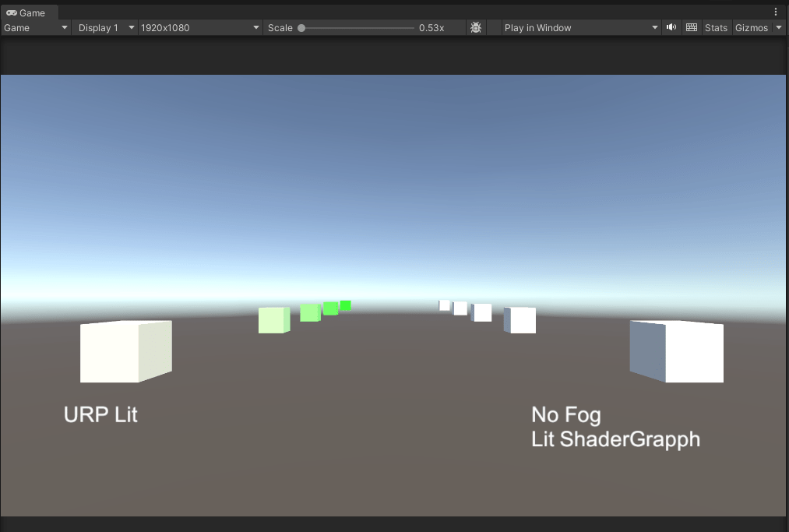The image size is (789, 532).
Task: Toggle the keyboard shortcuts icon
Action: coord(692,27)
